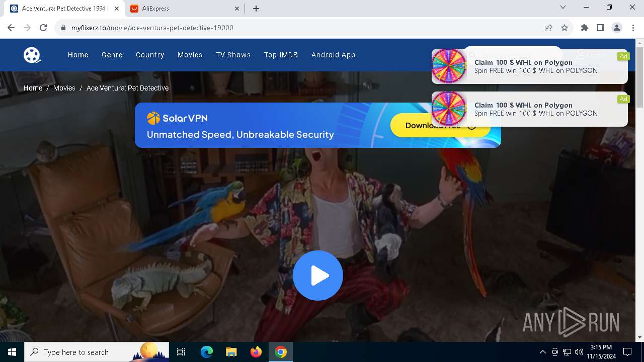Expand the tab search dropdown arrow
The width and height of the screenshot is (644, 362).
[x=563, y=8]
